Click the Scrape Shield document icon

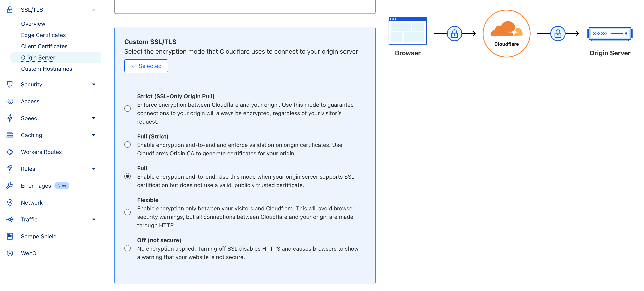point(10,236)
